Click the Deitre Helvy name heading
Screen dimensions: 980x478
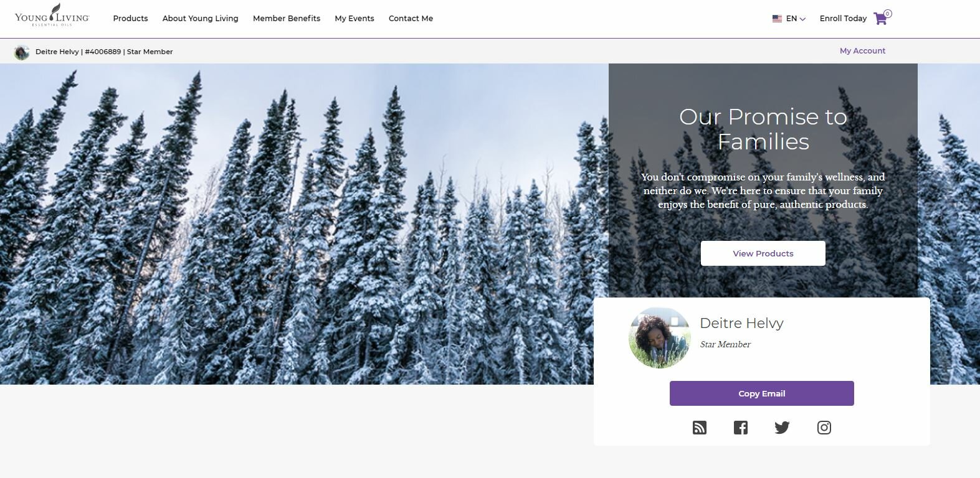point(741,323)
